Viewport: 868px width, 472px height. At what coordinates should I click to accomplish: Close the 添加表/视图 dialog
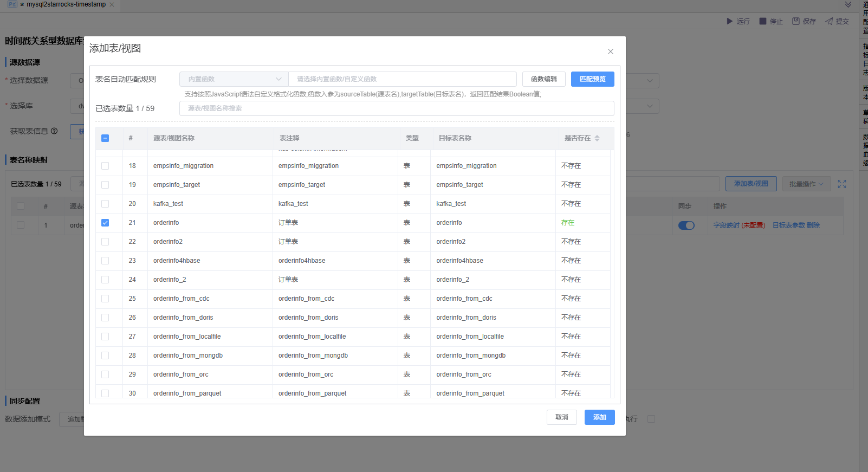(x=610, y=51)
